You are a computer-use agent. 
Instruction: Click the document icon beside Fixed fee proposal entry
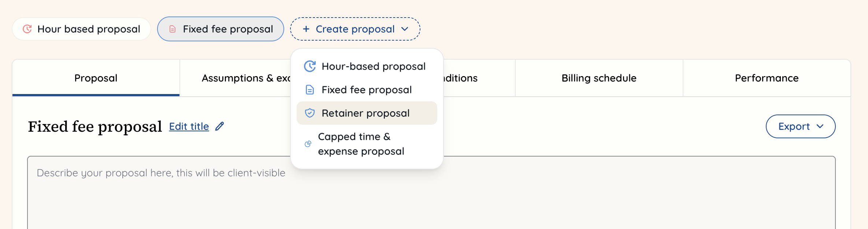point(309,90)
